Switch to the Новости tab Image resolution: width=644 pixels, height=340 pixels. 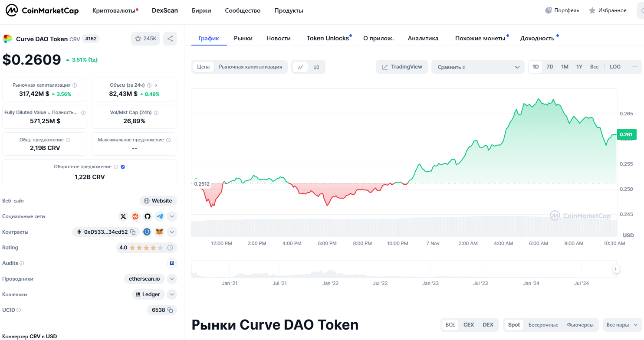click(278, 38)
